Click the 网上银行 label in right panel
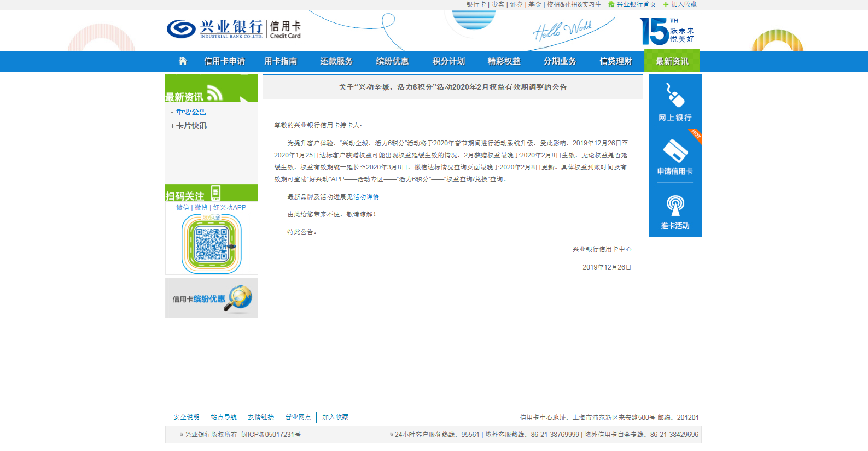This screenshot has height=451, width=868. (675, 118)
